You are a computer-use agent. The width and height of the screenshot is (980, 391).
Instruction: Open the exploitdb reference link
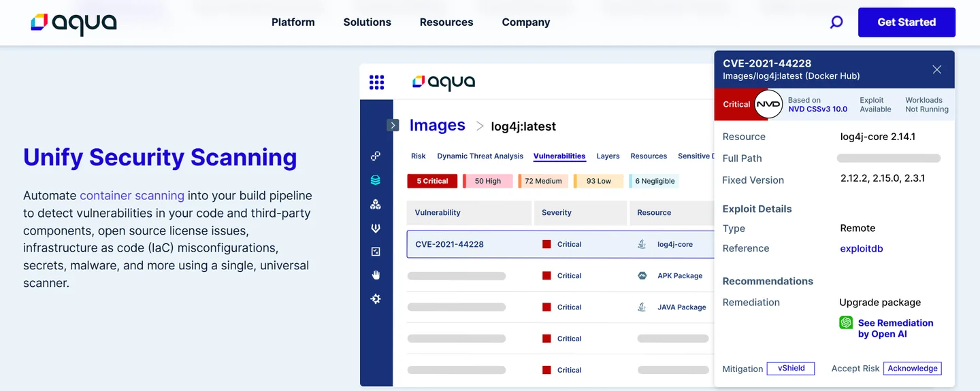[x=862, y=248]
